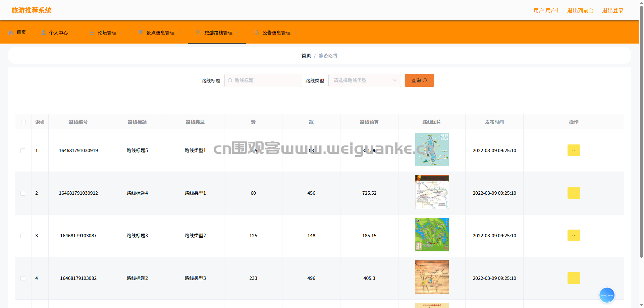Click the 路线预算 column header

pyautogui.click(x=369, y=122)
